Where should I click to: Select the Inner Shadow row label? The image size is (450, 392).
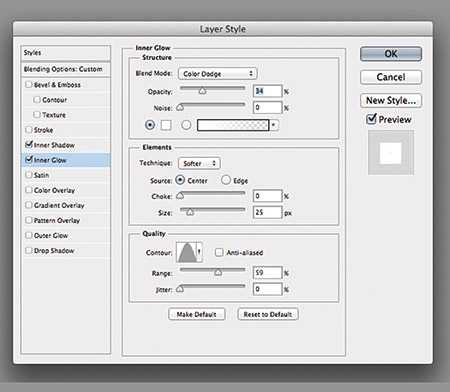coord(54,145)
